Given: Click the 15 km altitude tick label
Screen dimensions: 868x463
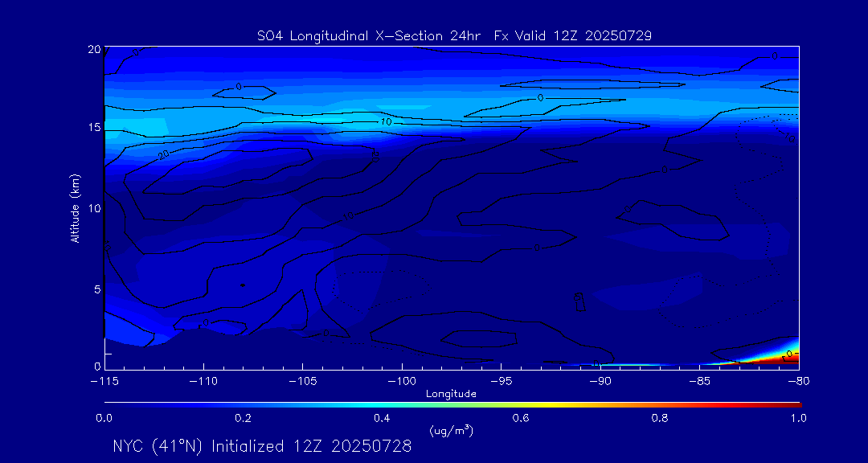Looking at the screenshot, I should pyautogui.click(x=92, y=128).
